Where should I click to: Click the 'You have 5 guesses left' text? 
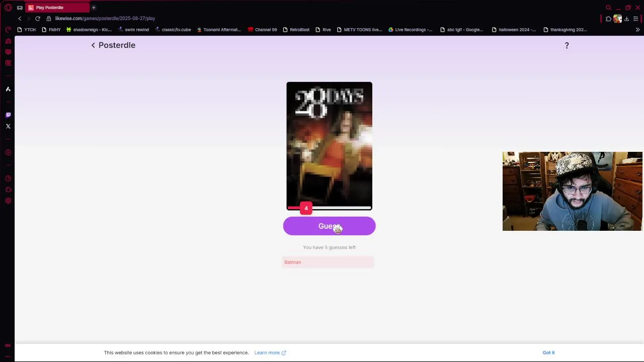[329, 247]
